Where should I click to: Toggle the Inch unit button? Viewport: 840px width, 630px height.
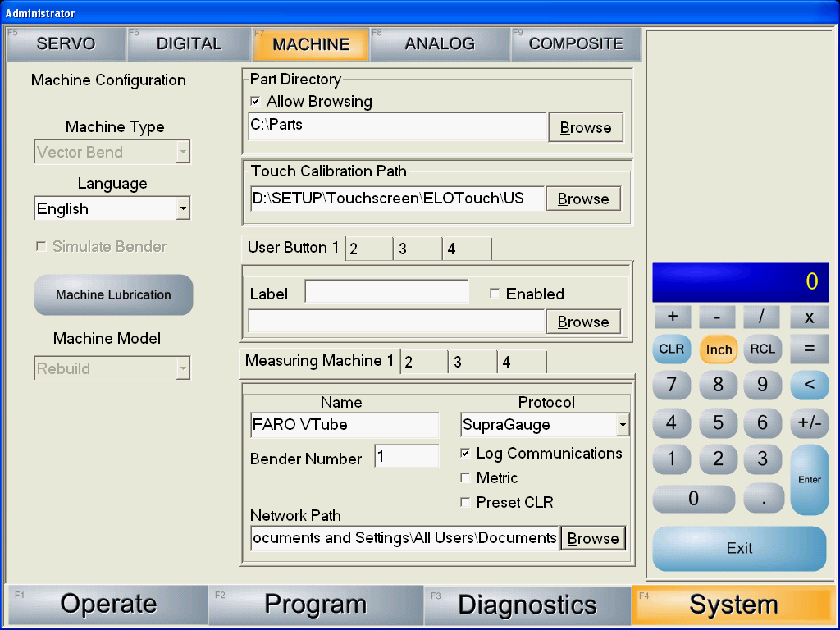719,349
